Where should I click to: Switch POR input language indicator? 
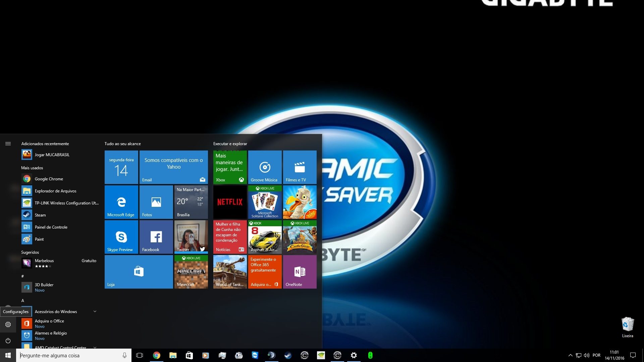click(x=597, y=355)
